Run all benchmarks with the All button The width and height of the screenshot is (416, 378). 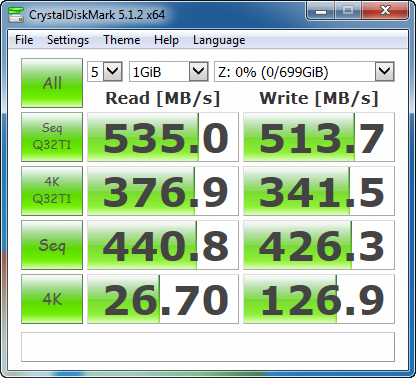[x=52, y=83]
